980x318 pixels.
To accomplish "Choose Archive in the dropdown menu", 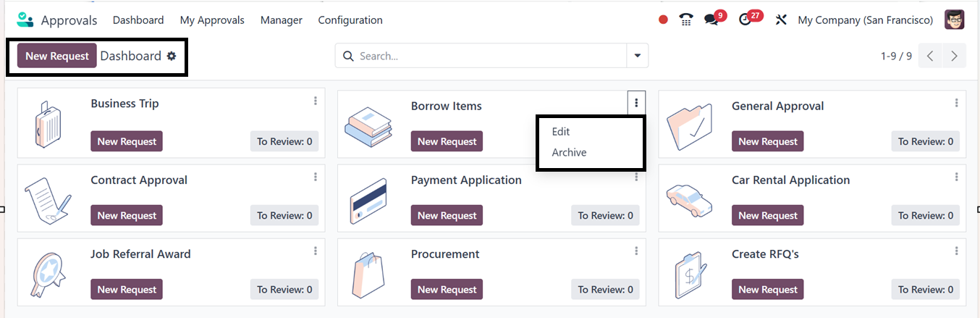I will [569, 153].
